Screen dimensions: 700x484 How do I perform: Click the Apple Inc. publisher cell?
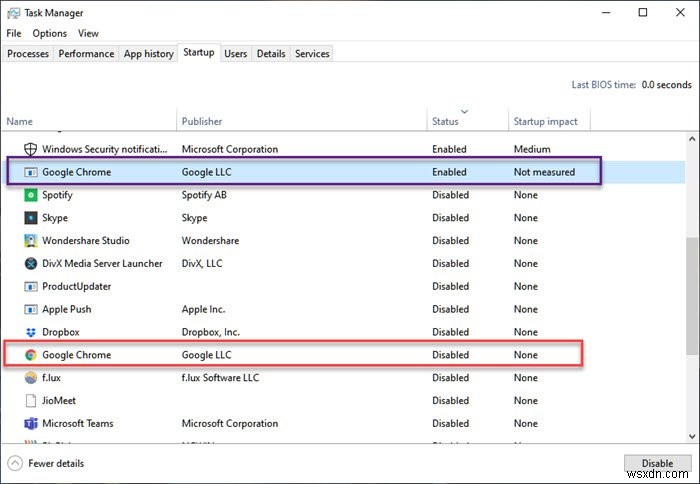pos(203,309)
